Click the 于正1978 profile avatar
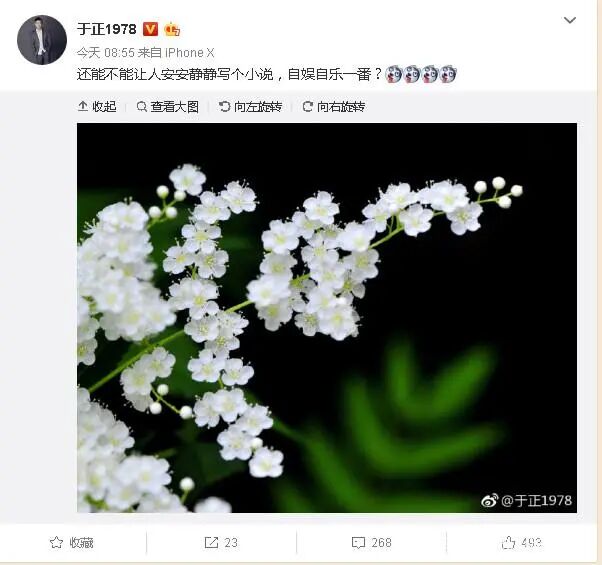Viewport: 602px width, 565px height. [42, 40]
